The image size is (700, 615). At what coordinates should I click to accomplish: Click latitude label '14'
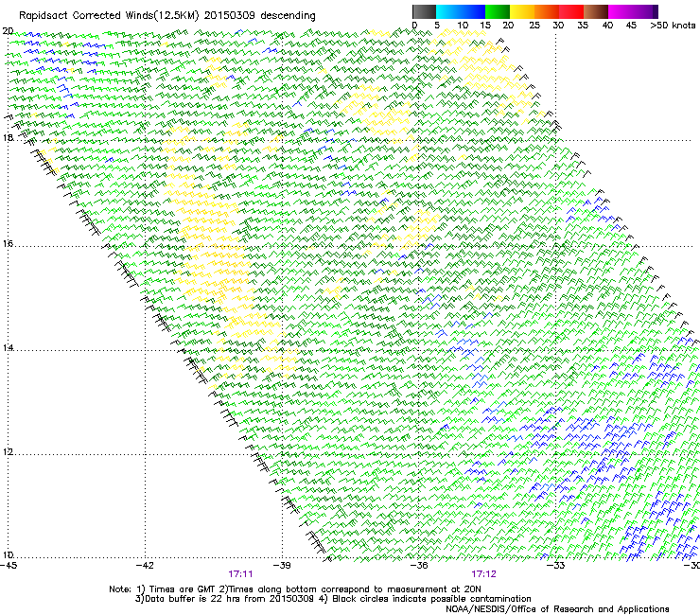(8, 347)
